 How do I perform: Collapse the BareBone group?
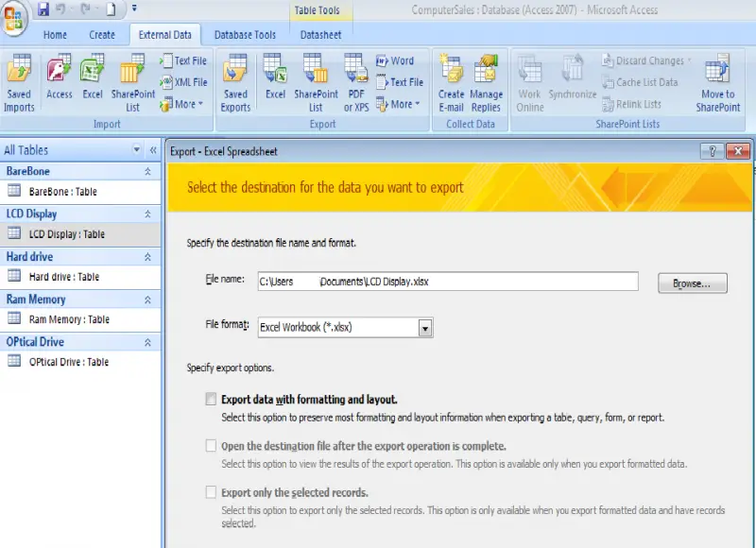(148, 172)
